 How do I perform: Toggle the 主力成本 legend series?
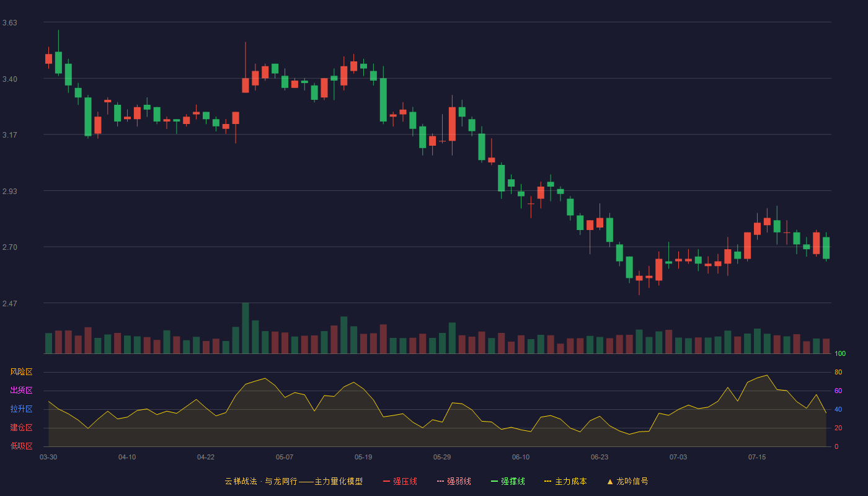[x=565, y=481]
